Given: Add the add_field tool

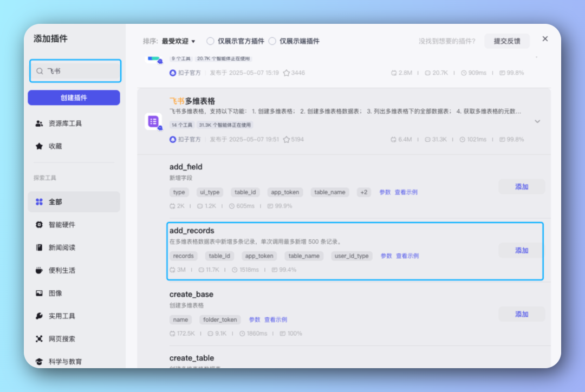Looking at the screenshot, I should pyautogui.click(x=522, y=187).
